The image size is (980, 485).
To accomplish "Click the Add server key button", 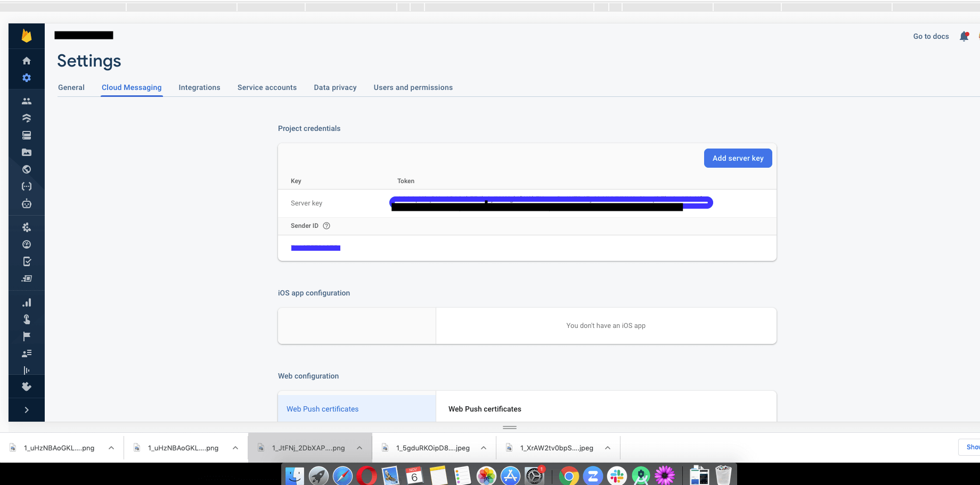I will point(738,158).
